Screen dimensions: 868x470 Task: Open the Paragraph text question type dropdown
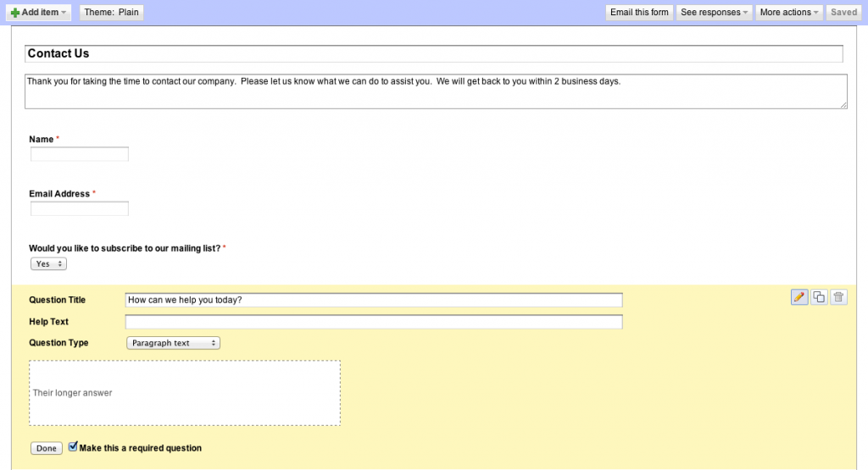click(173, 343)
